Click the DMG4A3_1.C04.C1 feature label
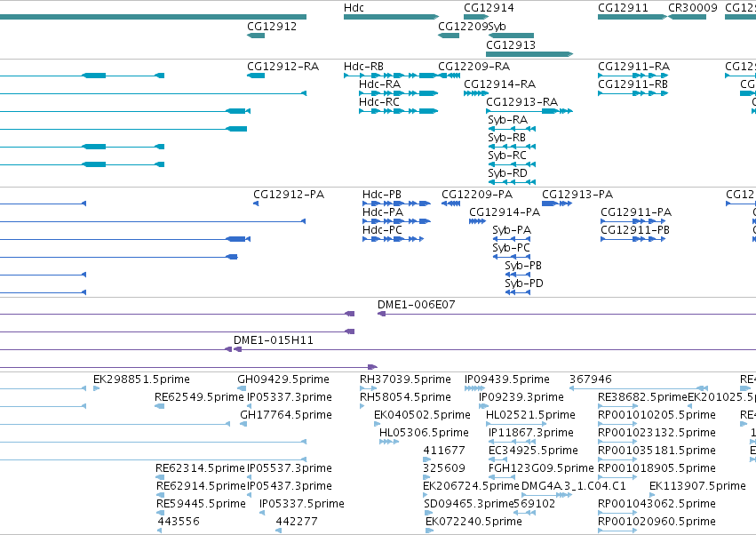The height and width of the screenshot is (535, 756). pyautogui.click(x=573, y=486)
